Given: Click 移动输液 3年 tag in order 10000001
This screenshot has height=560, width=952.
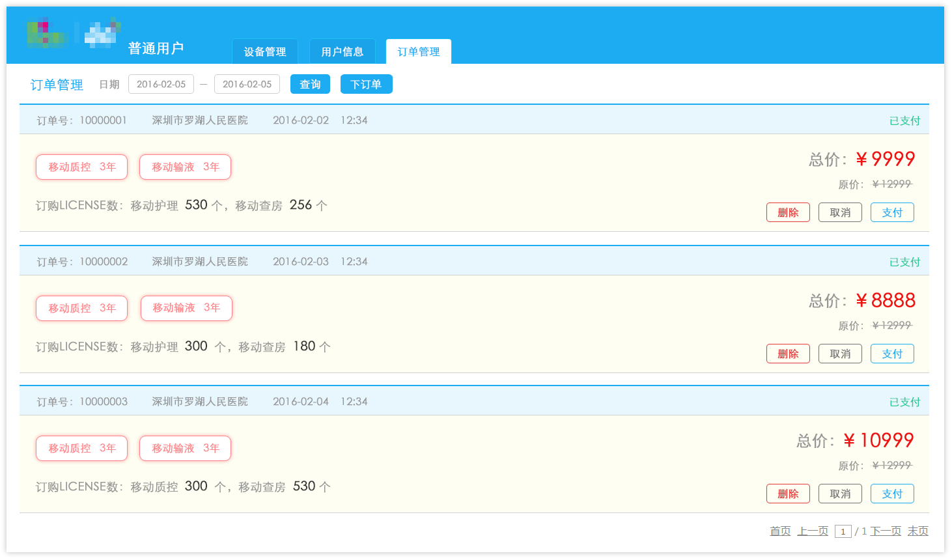Looking at the screenshot, I should (x=185, y=167).
